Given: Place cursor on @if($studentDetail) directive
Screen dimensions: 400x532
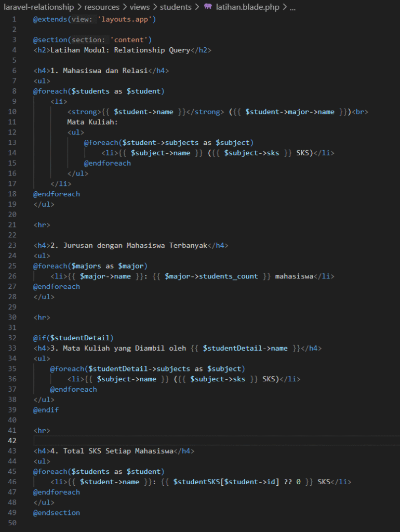Looking at the screenshot, I should 73,338.
